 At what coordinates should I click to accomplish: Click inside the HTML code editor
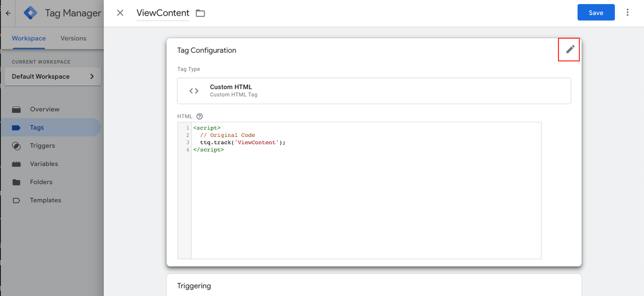[366, 201]
